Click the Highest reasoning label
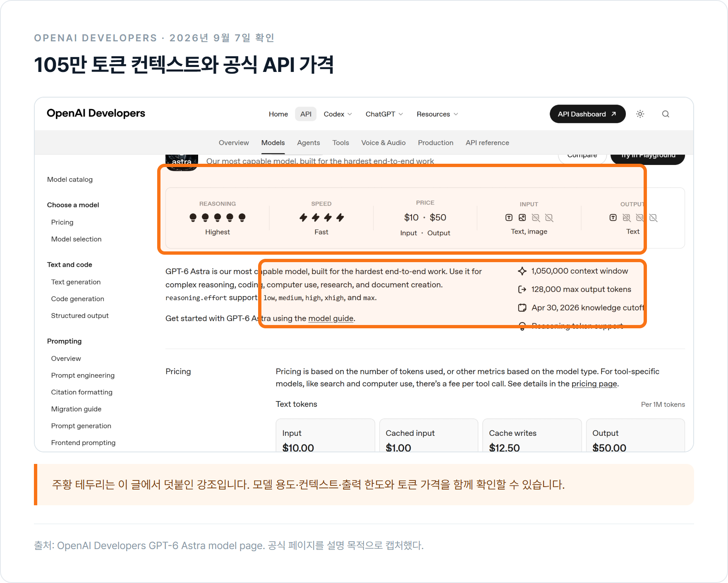Viewport: 728px width, 583px height. point(218,232)
